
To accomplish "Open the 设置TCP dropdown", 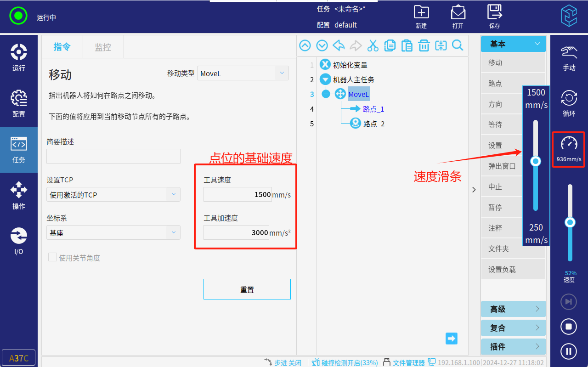I will [x=113, y=195].
